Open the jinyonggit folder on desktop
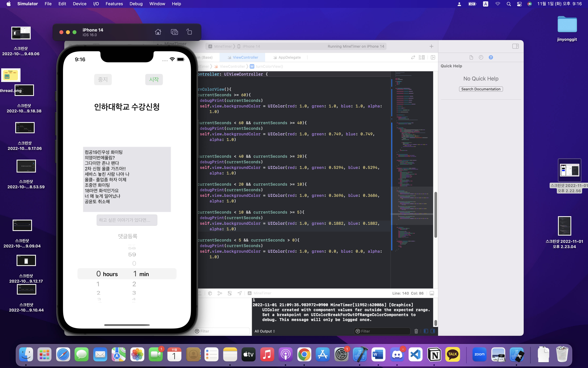The image size is (588, 368). click(567, 29)
